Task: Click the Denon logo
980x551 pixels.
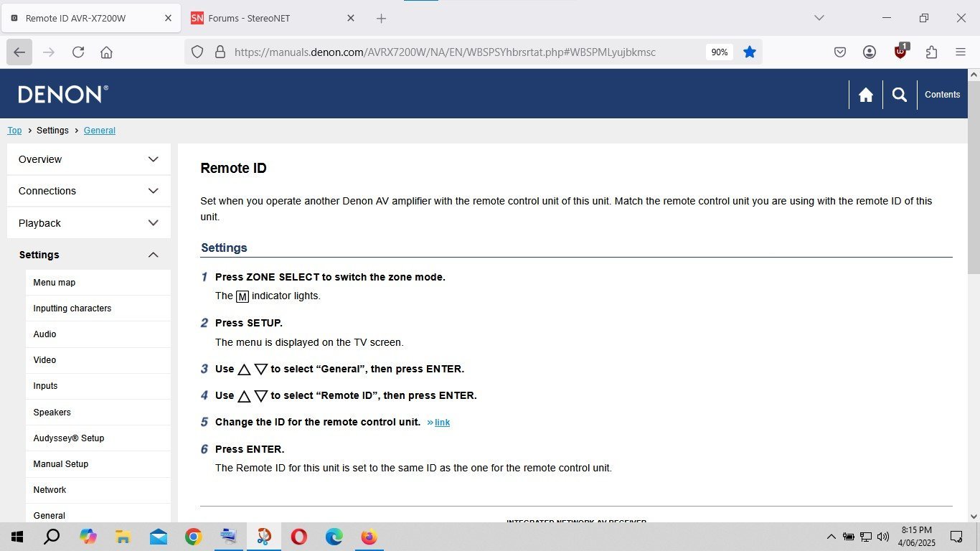Action: click(63, 94)
